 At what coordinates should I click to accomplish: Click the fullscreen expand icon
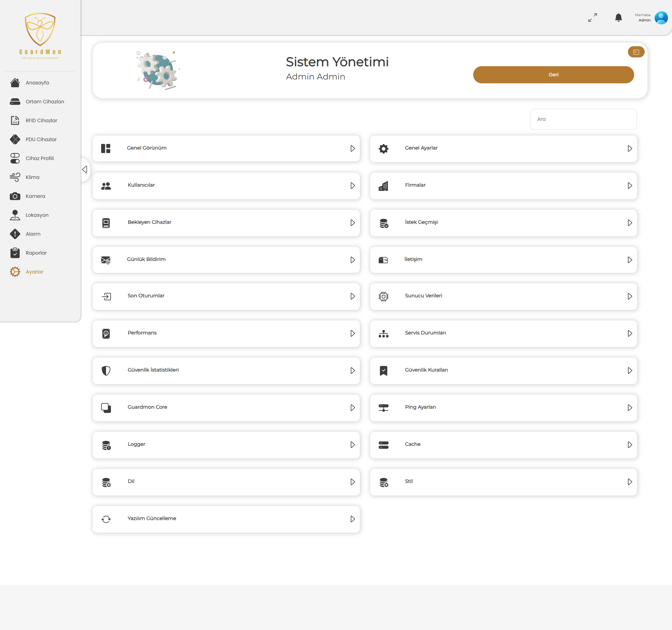pos(593,18)
